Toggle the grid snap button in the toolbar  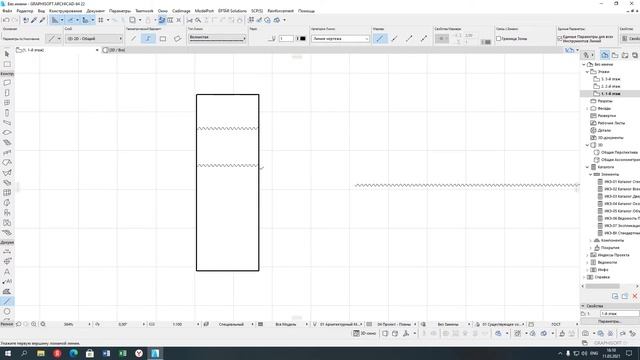(101, 20)
